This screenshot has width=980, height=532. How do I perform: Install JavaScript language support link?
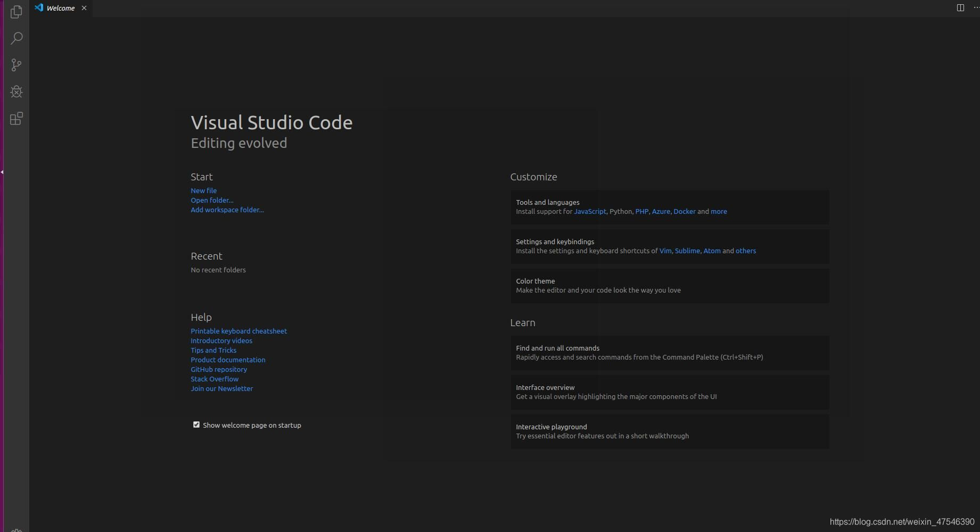590,211
